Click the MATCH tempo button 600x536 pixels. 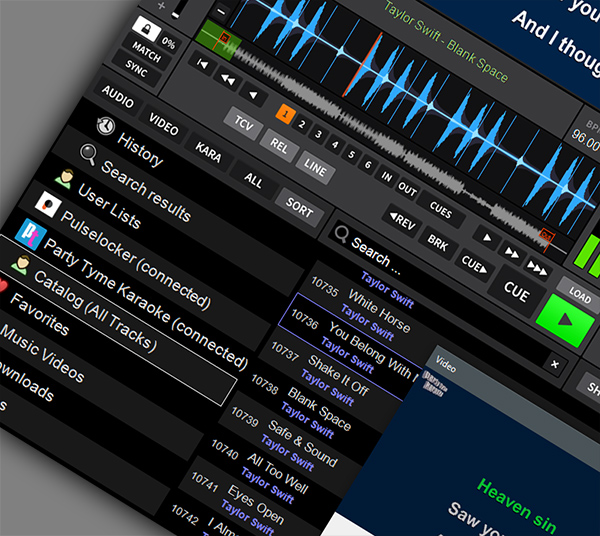coord(147,52)
